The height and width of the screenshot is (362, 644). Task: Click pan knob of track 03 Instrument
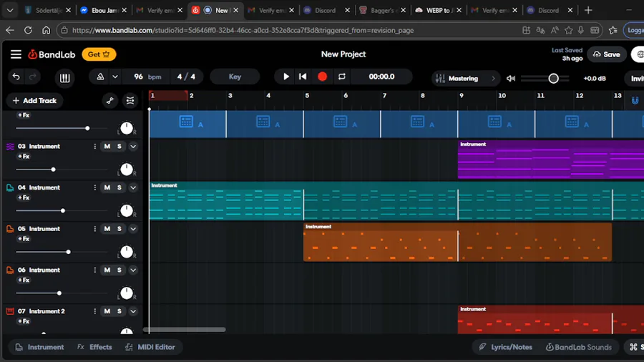127,170
